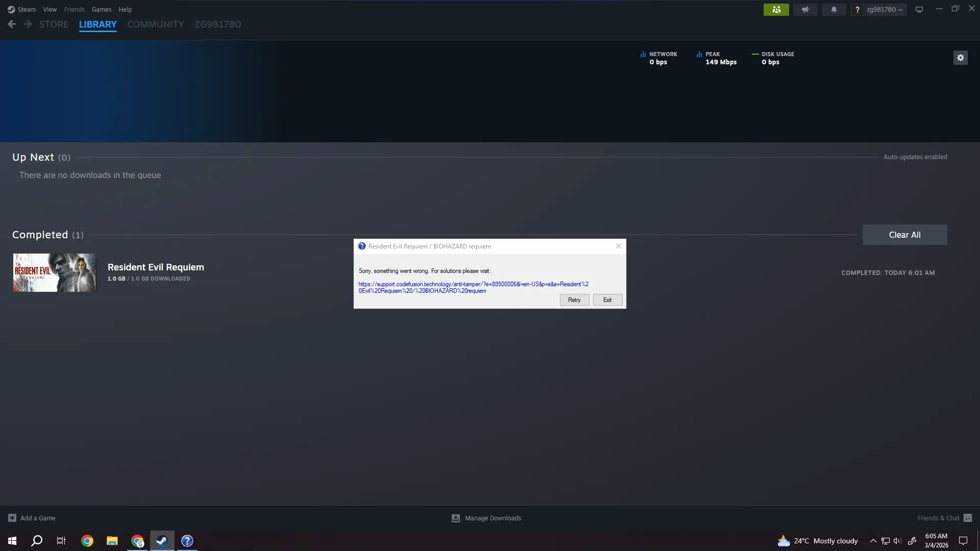This screenshot has height=551, width=980.
Task: Open the notifications bell
Action: (834, 9)
